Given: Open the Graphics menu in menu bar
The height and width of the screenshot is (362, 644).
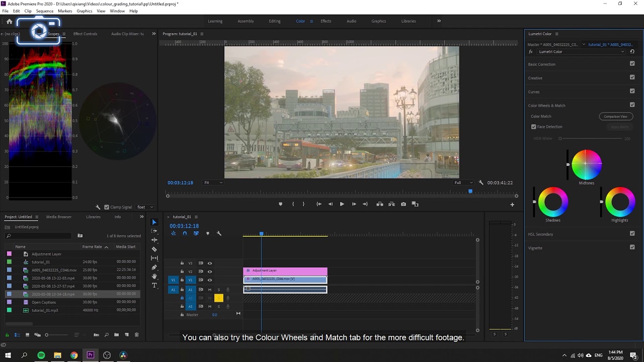Looking at the screenshot, I should [85, 11].
